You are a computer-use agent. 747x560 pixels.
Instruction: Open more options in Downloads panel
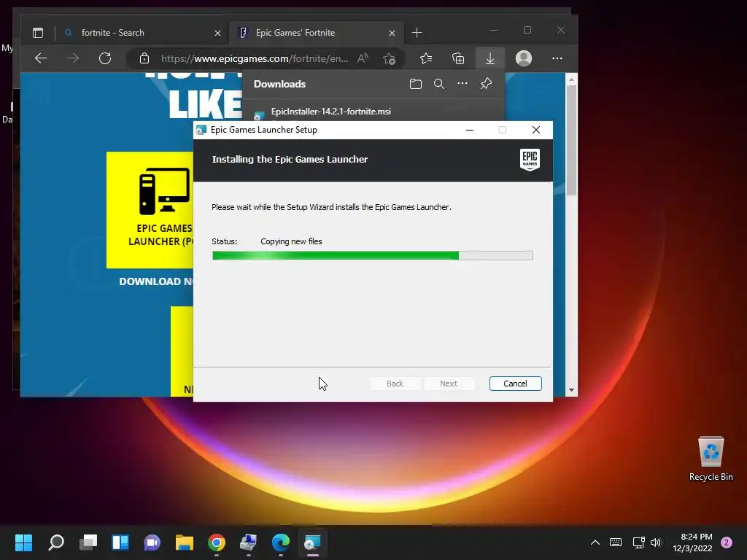[x=462, y=83]
